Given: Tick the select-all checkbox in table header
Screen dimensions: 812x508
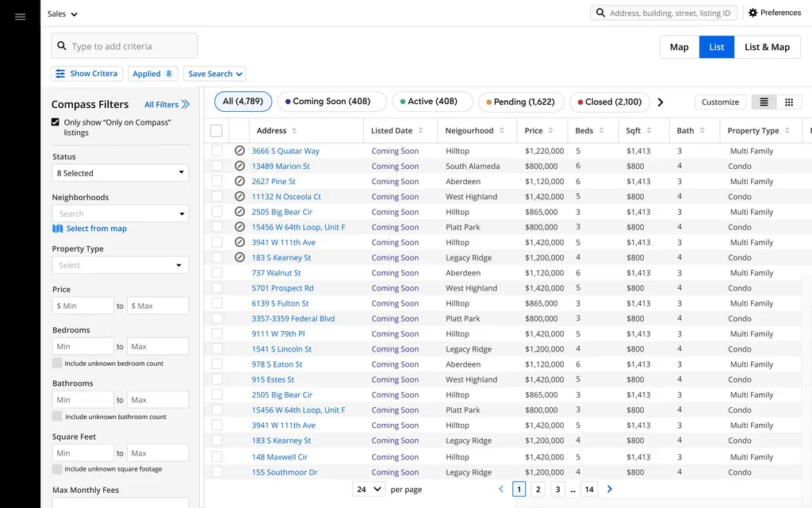Looking at the screenshot, I should [216, 131].
